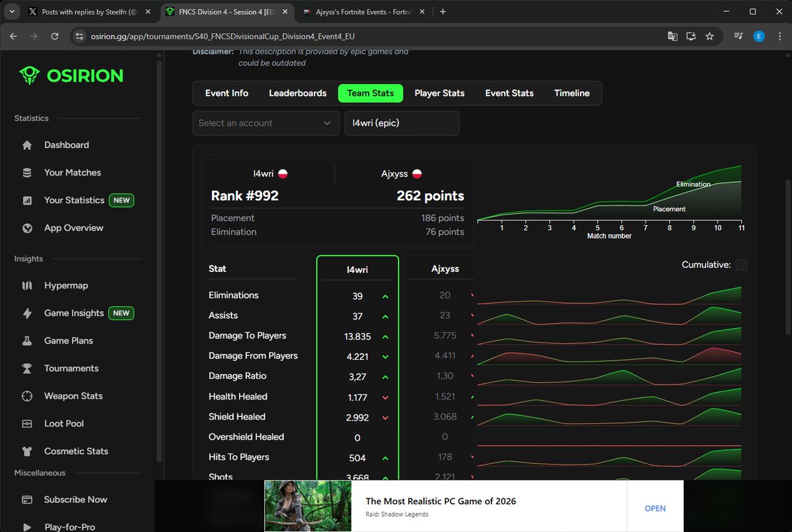Image resolution: width=792 pixels, height=532 pixels.
Task: Switch to Timeline tab
Action: pos(572,93)
